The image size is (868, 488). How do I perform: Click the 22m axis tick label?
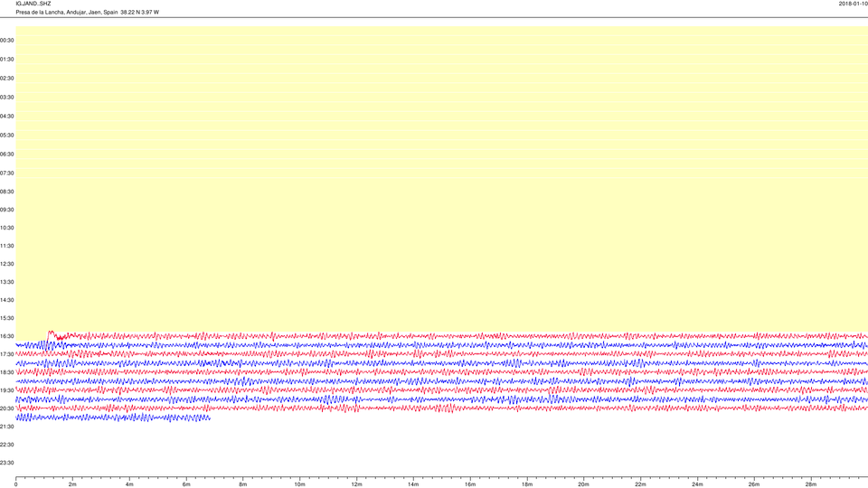(x=640, y=484)
